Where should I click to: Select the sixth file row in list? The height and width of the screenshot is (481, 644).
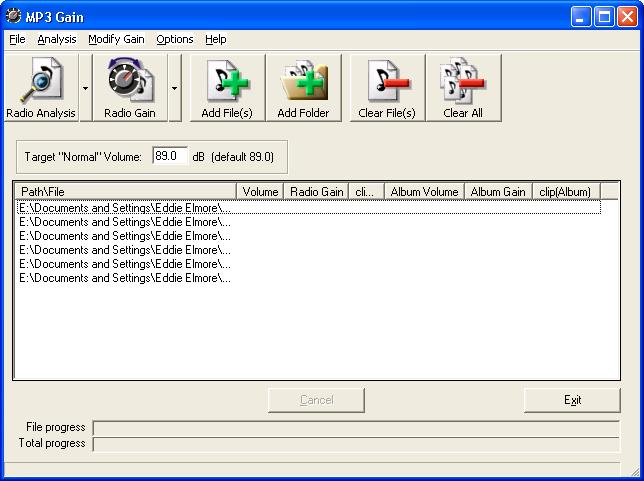(x=309, y=278)
